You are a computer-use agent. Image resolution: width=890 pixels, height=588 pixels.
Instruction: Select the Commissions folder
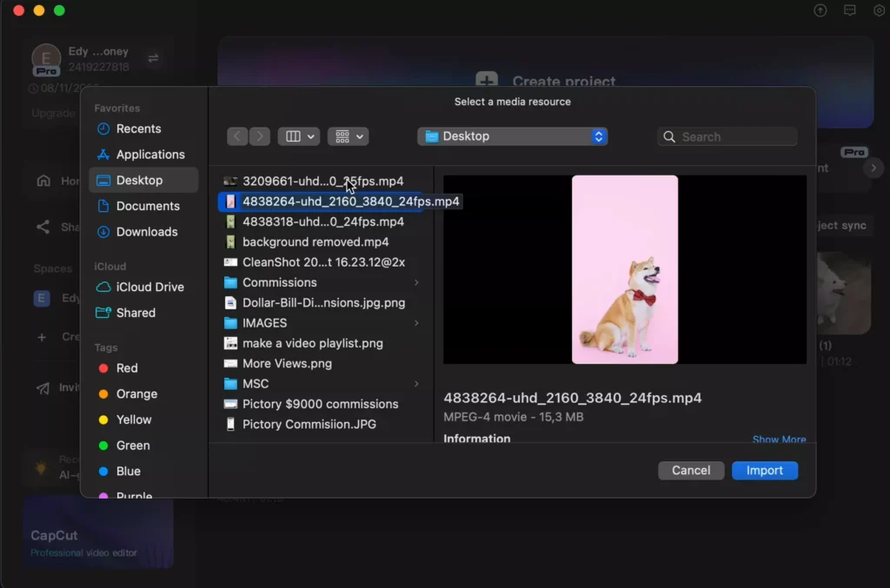click(x=279, y=282)
